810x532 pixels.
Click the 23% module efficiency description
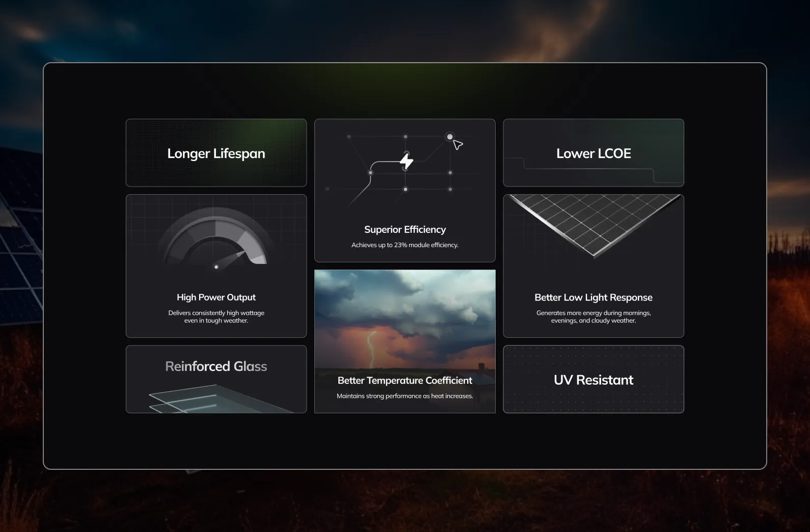(404, 245)
